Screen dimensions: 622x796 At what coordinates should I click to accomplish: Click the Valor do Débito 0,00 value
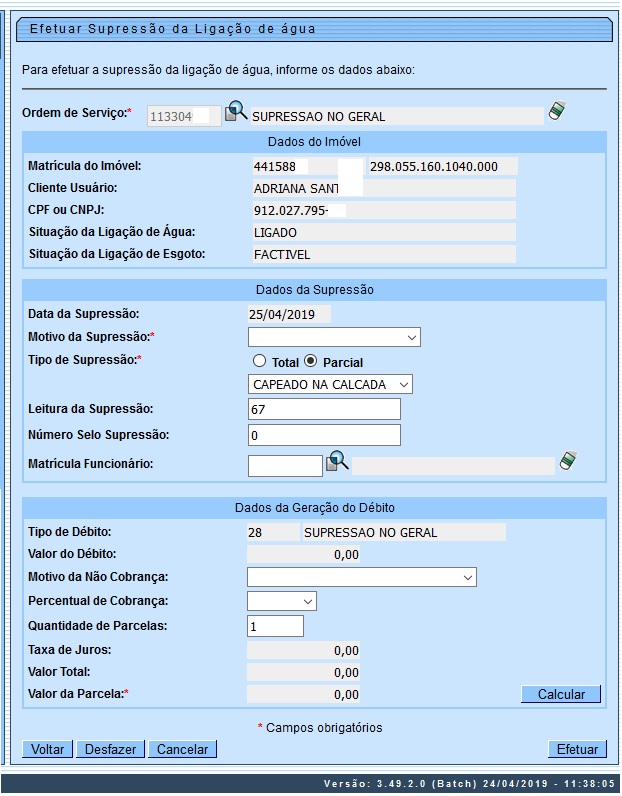coord(303,554)
